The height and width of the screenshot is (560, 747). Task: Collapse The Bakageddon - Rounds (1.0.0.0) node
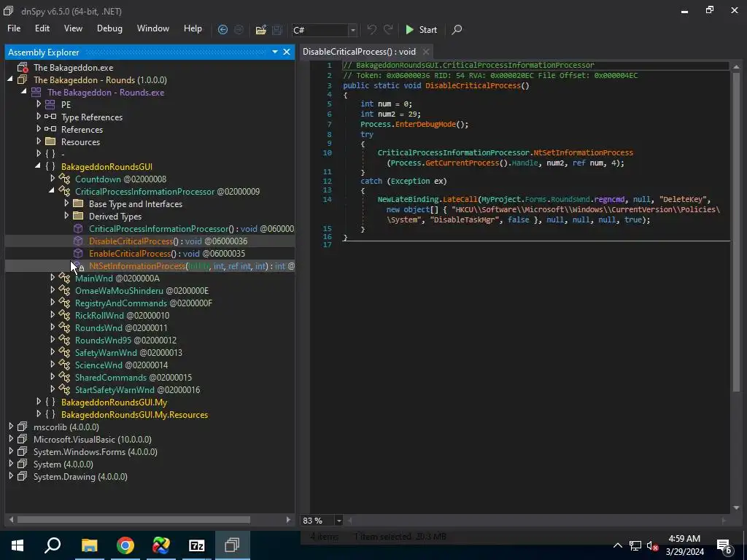10,79
